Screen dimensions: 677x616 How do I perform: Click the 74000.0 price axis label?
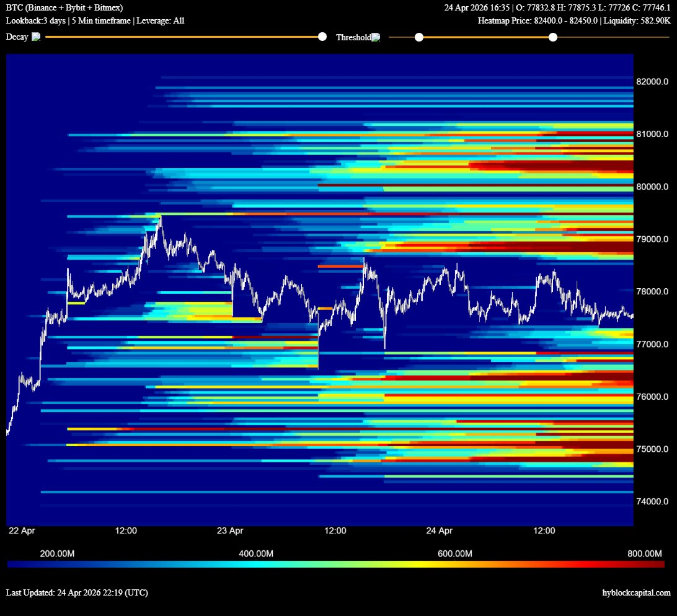click(x=652, y=501)
